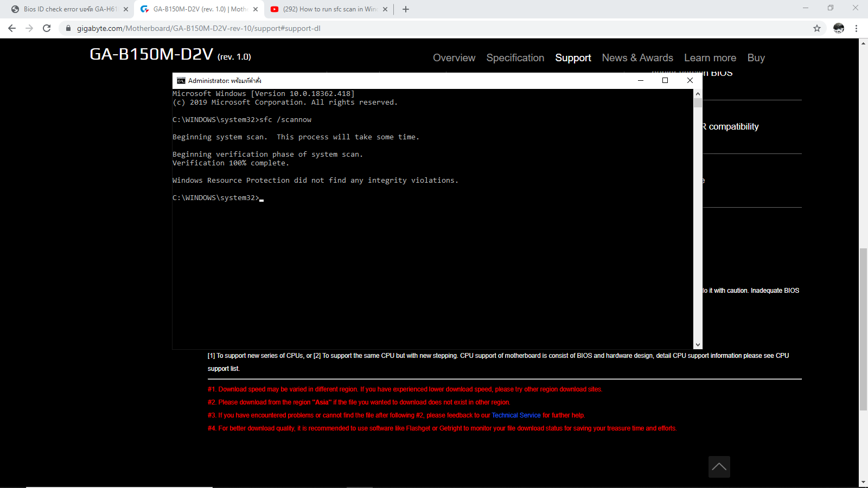This screenshot has width=868, height=488.
Task: Restore down the Chrome browser window
Action: tap(831, 8)
